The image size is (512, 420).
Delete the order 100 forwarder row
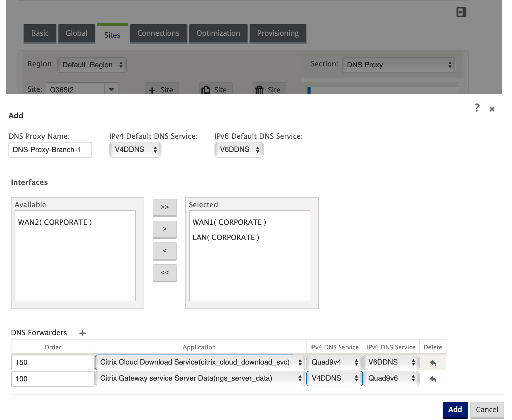point(433,379)
